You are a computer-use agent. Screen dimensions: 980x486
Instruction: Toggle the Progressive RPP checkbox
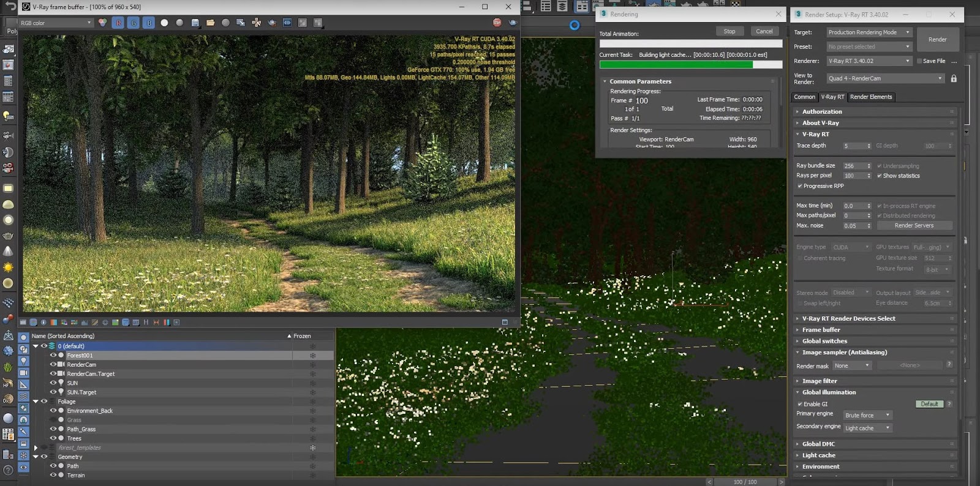(800, 186)
